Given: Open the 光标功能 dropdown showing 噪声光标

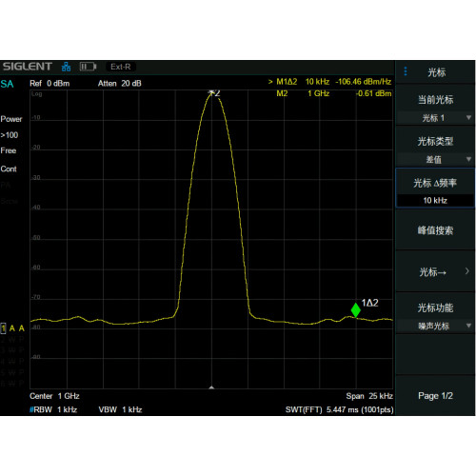Looking at the screenshot, I should (435, 326).
